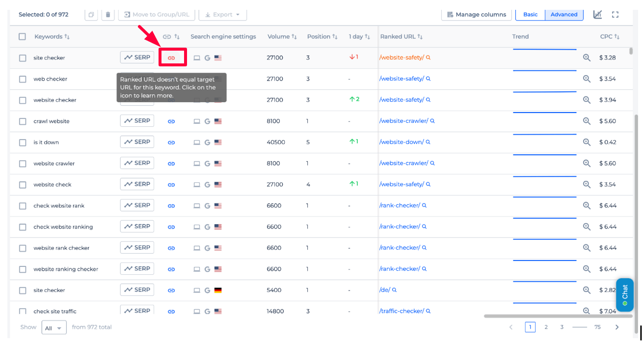Image resolution: width=644 pixels, height=348 pixels.
Task: Click zoom trend icon in website rank checker row
Action: click(587, 248)
